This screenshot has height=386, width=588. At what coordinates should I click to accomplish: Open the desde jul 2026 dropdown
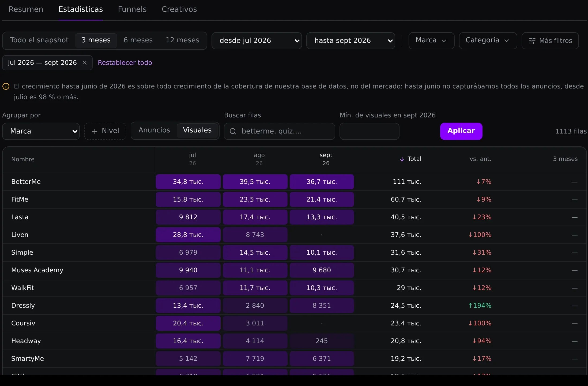(x=257, y=41)
